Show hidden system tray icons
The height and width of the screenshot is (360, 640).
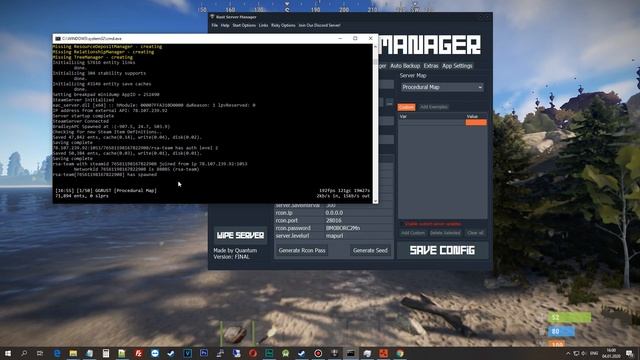pyautogui.click(x=568, y=353)
